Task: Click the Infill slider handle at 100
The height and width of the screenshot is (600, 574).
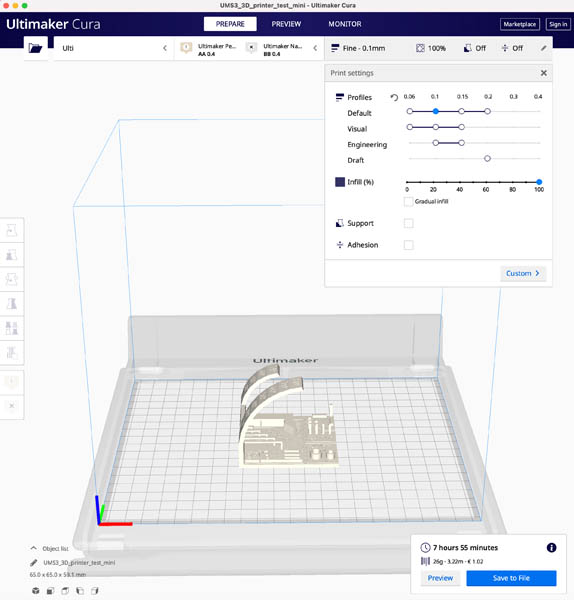Action: pos(539,182)
